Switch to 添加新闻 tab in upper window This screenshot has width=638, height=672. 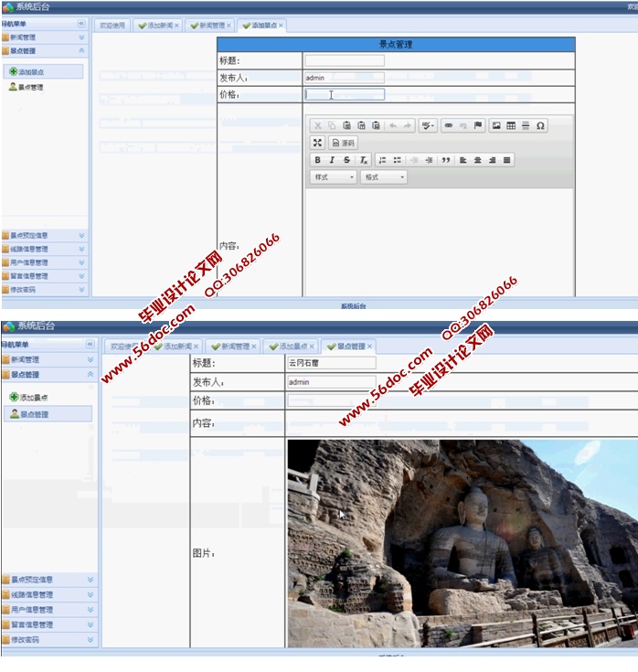click(x=156, y=26)
